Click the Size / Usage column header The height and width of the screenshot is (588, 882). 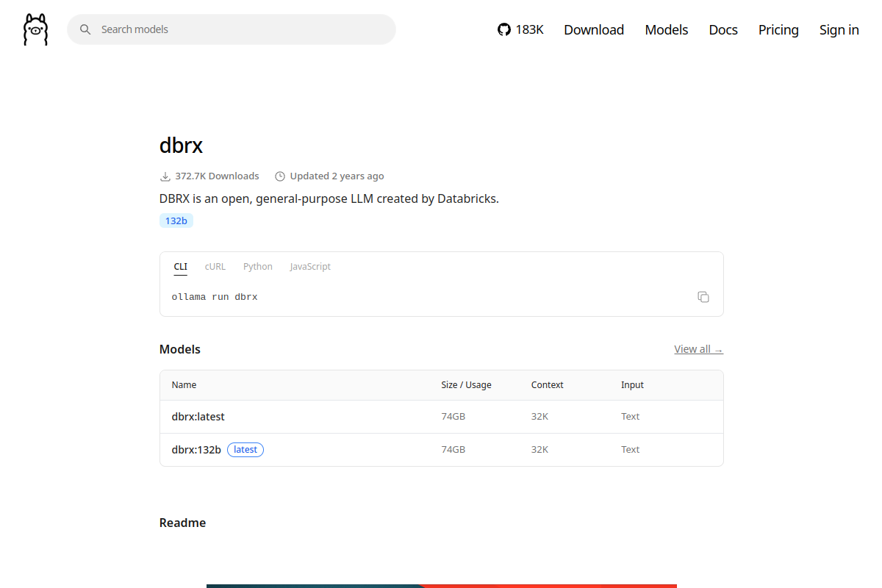(x=466, y=385)
